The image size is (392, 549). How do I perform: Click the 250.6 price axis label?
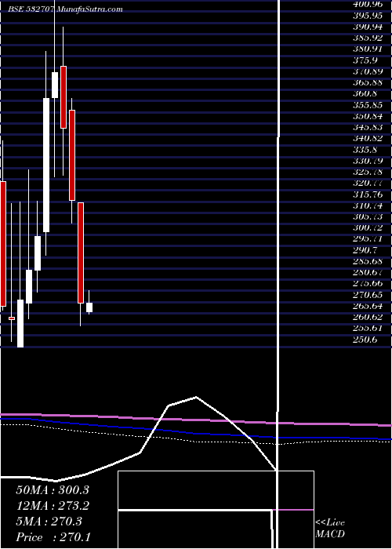coord(366,340)
